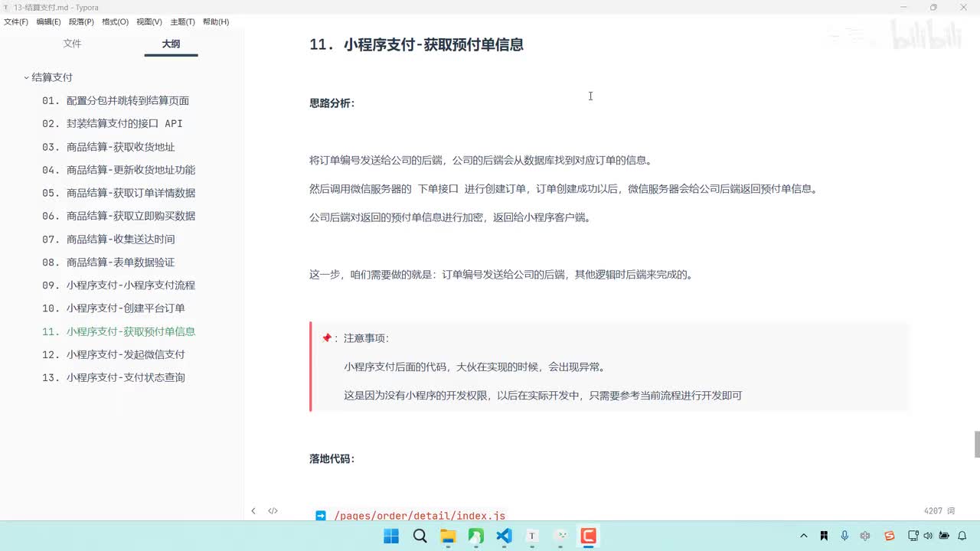This screenshot has height=551, width=980.
Task: Jump to 05. 商品结算-获取订单详情数据
Action: [119, 193]
